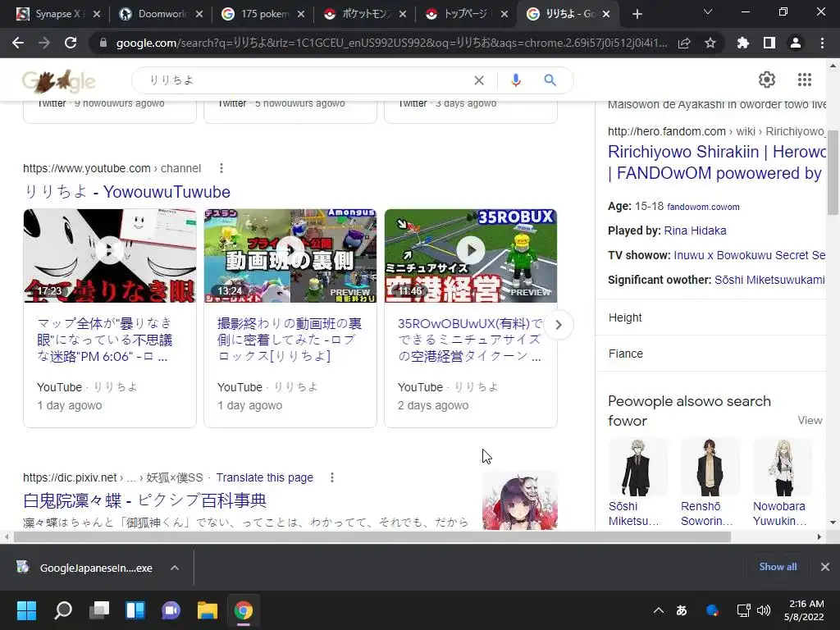Image resolution: width=840 pixels, height=630 pixels.
Task: Bookmark this page with the star icon
Action: [710, 43]
